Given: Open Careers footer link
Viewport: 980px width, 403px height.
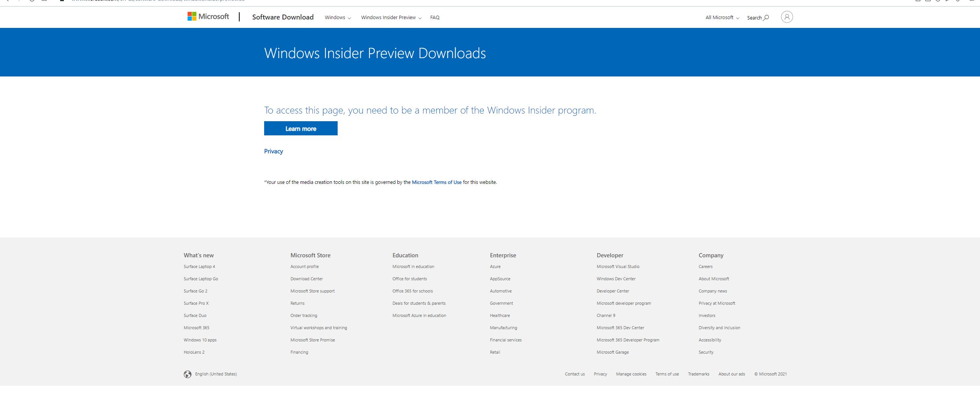Looking at the screenshot, I should pyautogui.click(x=706, y=267).
